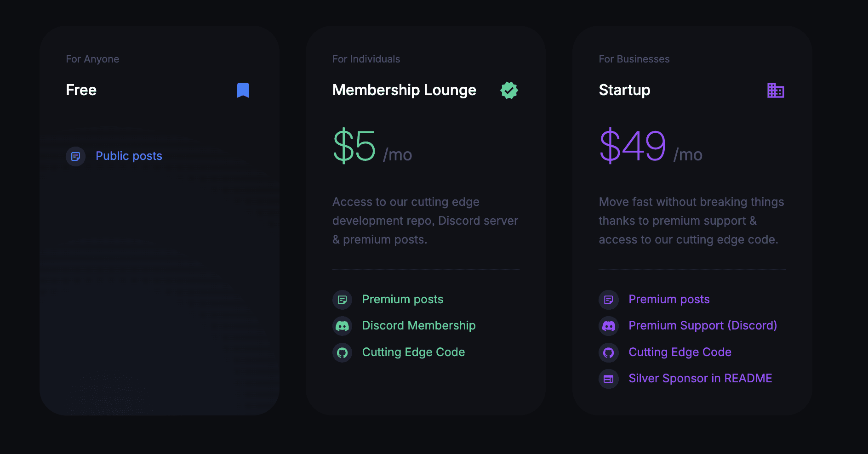The image size is (868, 454).
Task: Click the green GitHub icon
Action: [342, 352]
